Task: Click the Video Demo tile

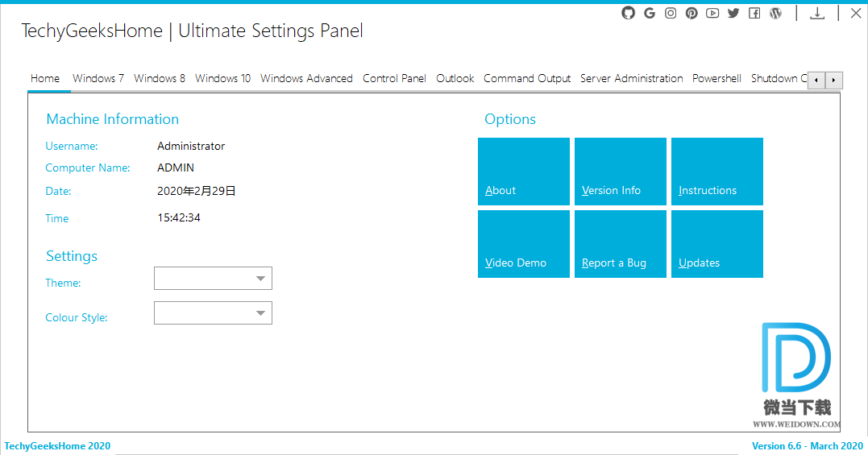Action: click(x=524, y=244)
